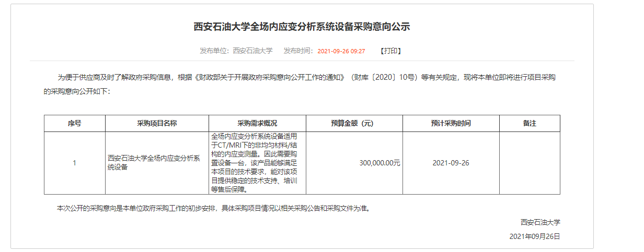Click the signature 西安石油大学 at bottom right

click(540, 222)
